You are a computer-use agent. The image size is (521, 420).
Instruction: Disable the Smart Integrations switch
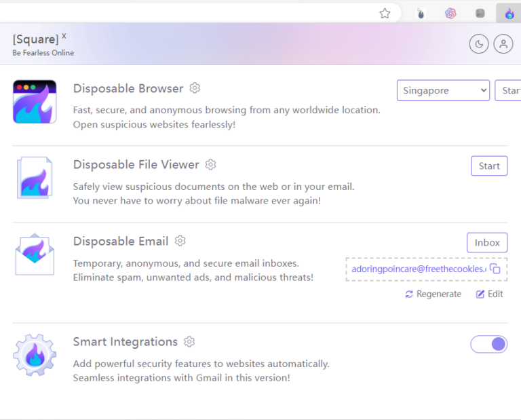coord(488,344)
